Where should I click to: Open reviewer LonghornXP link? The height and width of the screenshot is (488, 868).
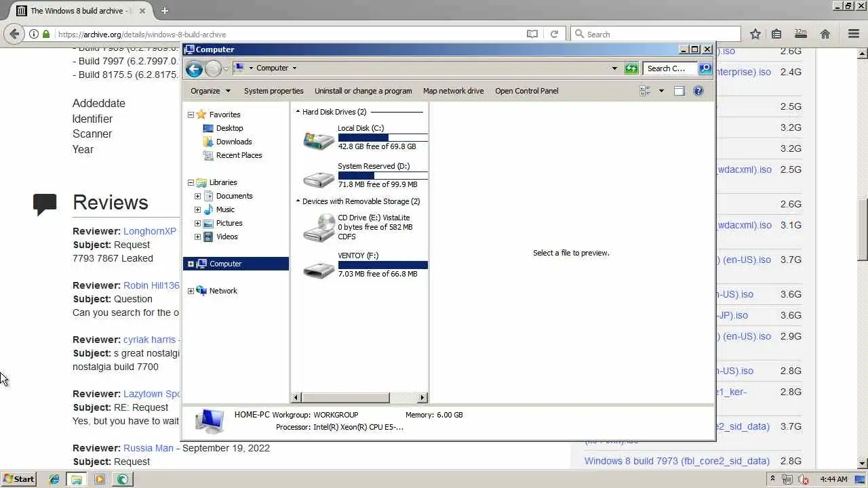(150, 231)
